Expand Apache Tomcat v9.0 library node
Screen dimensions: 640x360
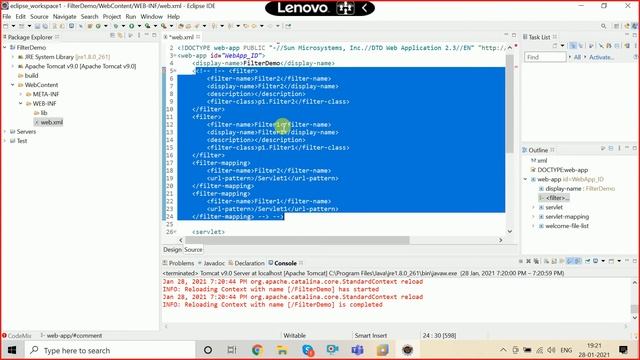click(13, 66)
